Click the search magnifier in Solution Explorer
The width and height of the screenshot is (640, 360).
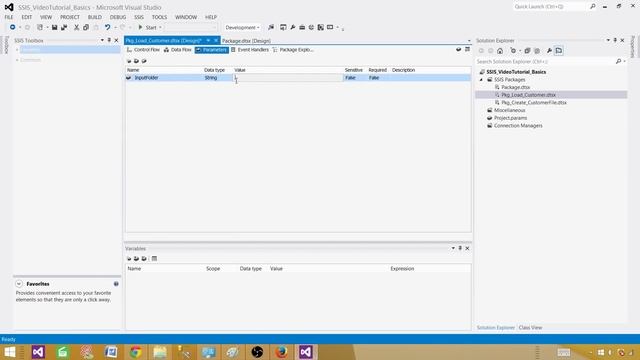pos(618,61)
